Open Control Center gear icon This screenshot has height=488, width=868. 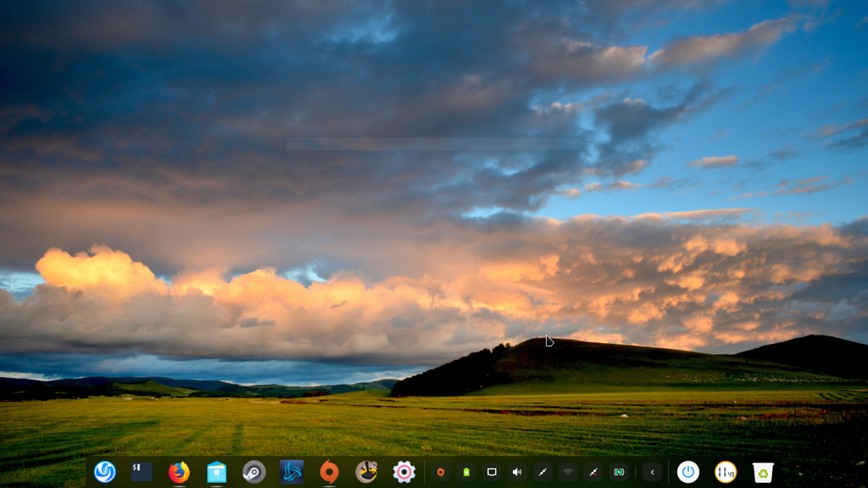(404, 472)
